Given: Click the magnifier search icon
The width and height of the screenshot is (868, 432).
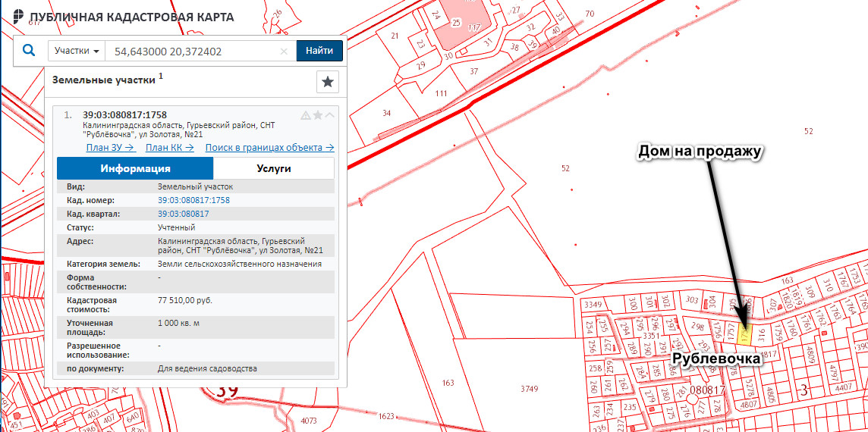Looking at the screenshot, I should [29, 51].
